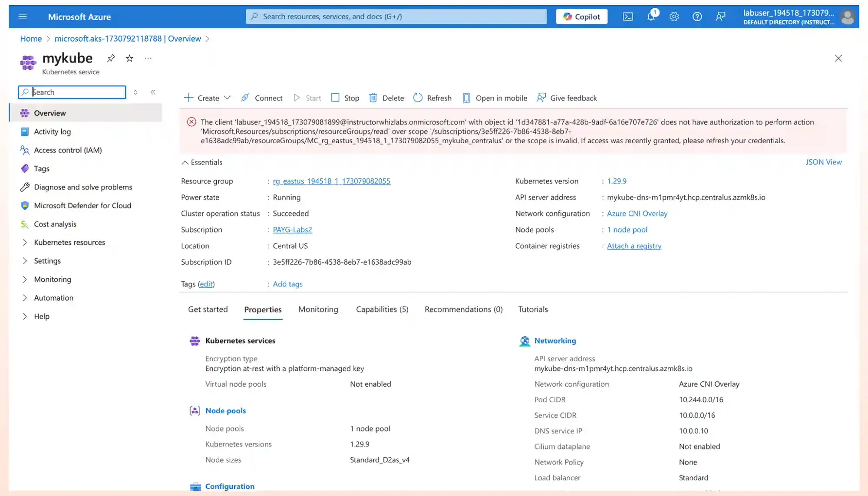Open the Node pools section heading
Image resolution: width=868 pixels, height=496 pixels.
(x=225, y=411)
